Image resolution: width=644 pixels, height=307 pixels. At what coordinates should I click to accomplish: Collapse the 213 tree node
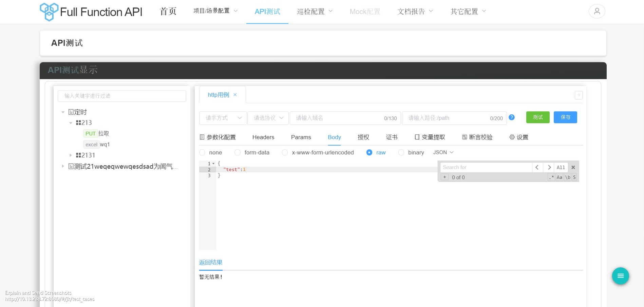pyautogui.click(x=71, y=123)
